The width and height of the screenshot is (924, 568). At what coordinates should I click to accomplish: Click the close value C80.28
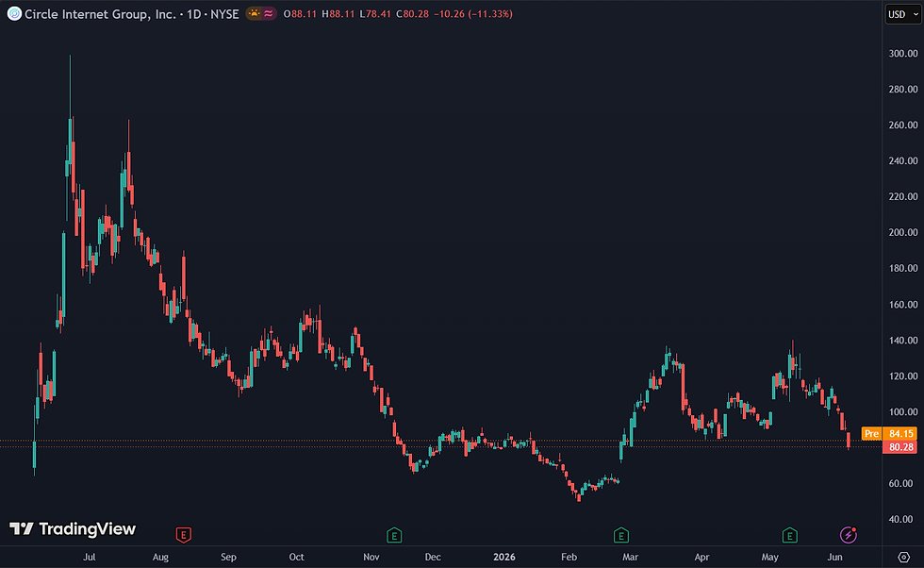(x=413, y=14)
